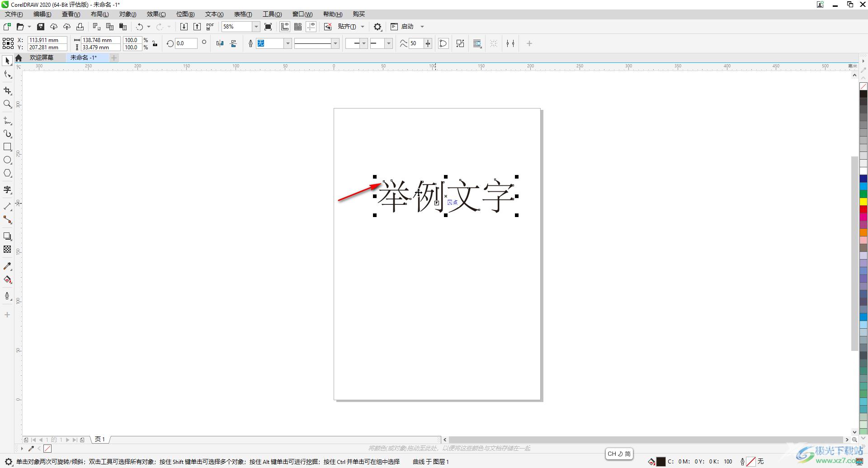Switch to the 欢迎屏幕 tab
The width and height of the screenshot is (868, 468).
(x=42, y=57)
